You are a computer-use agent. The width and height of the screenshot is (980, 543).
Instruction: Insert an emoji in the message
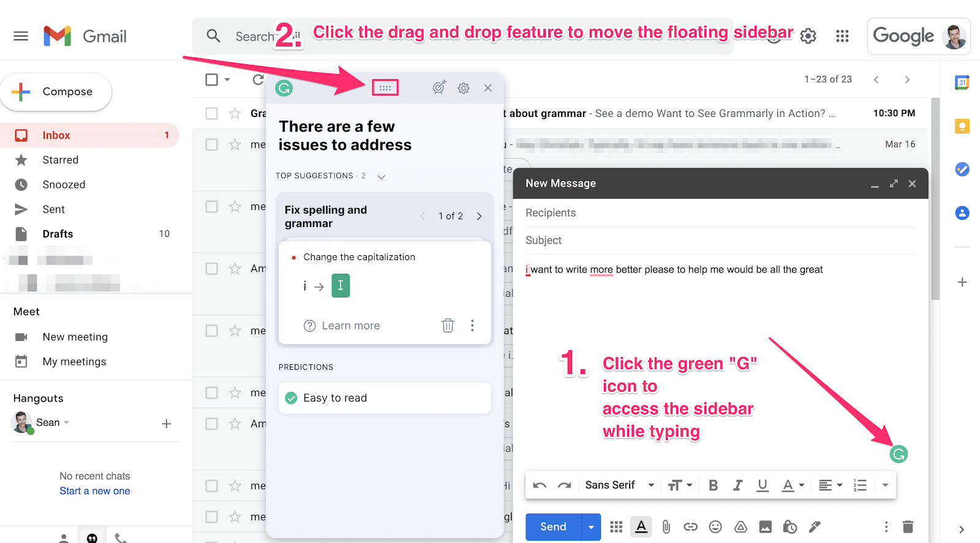coord(715,526)
